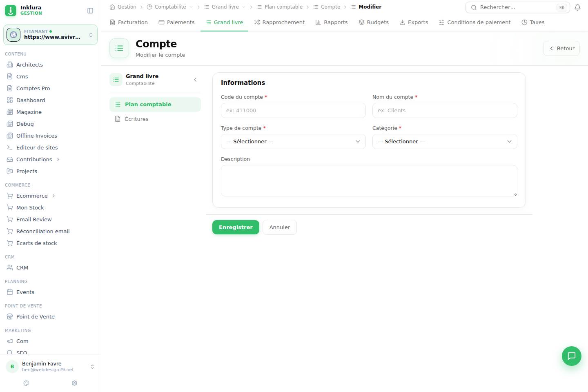The image size is (588, 392).
Task: Toggle the sidebar collapse icon
Action: tap(90, 11)
